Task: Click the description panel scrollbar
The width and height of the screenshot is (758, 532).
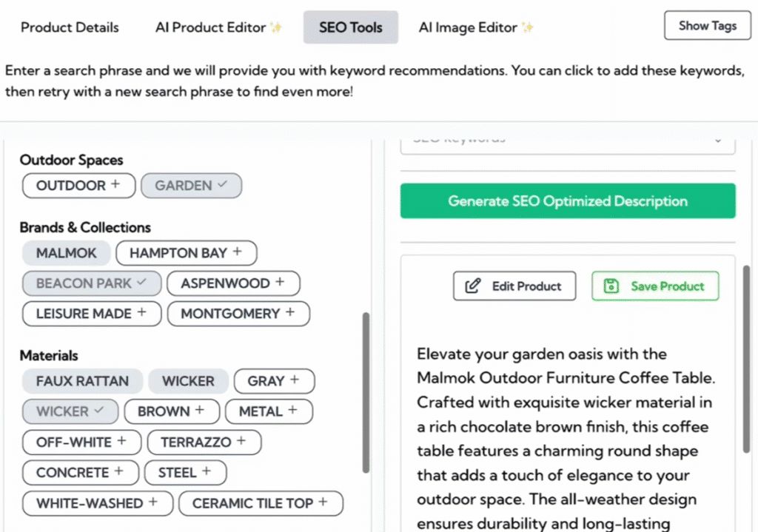Action: (x=746, y=359)
